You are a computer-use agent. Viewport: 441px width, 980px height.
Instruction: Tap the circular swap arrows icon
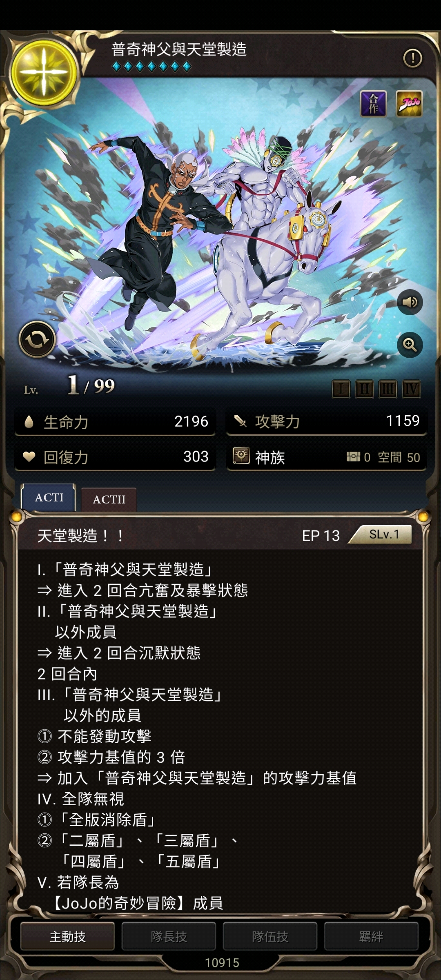37,339
